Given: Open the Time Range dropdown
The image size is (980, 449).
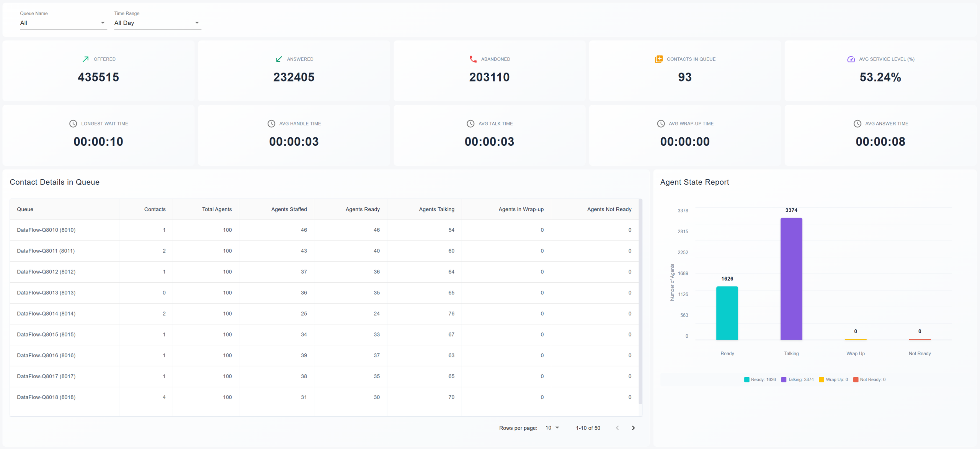Looking at the screenshot, I should point(157,23).
